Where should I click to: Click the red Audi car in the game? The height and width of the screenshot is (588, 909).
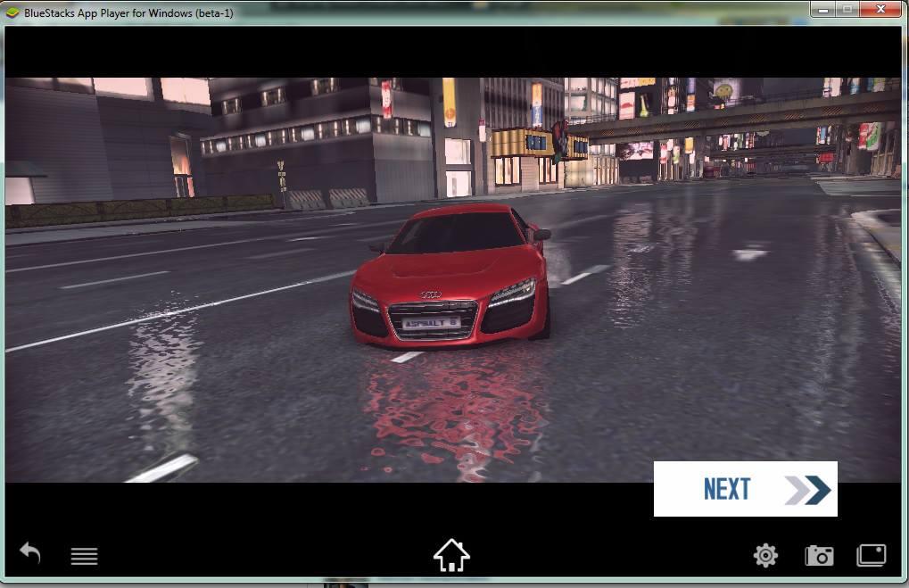451,277
